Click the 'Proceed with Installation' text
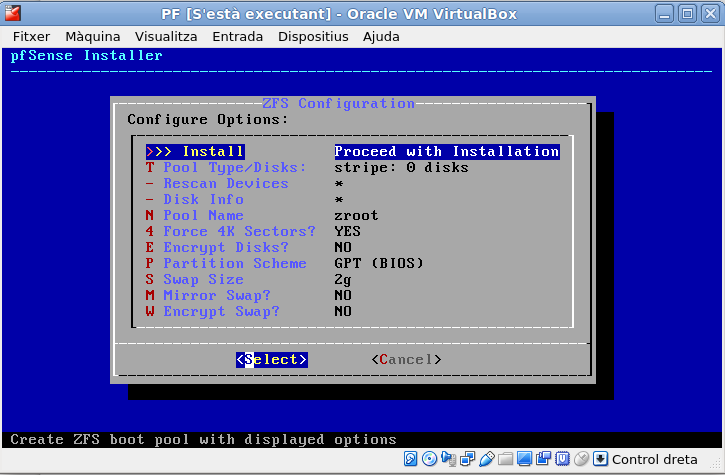The image size is (725, 475). click(447, 152)
